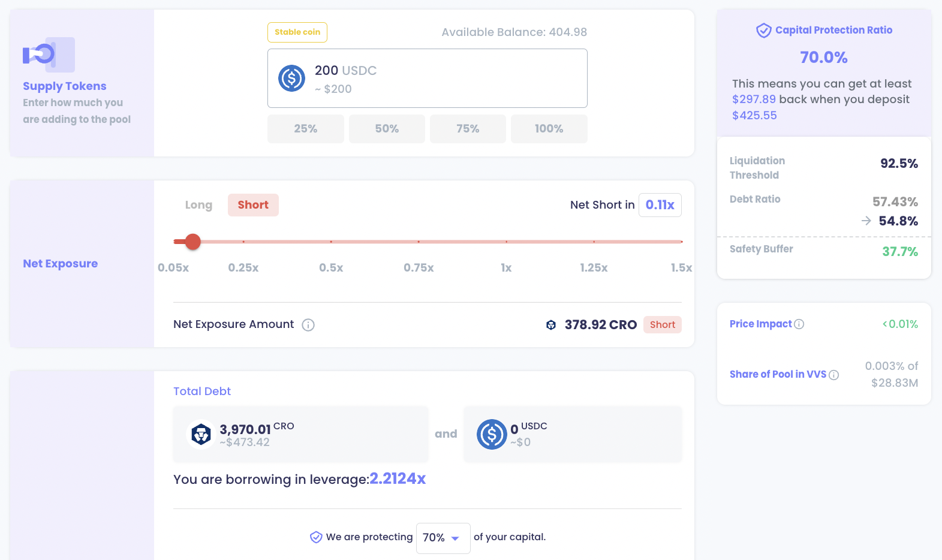Viewport: 942px width, 560px height.
Task: Click the net exposure slider handle
Action: 192,242
